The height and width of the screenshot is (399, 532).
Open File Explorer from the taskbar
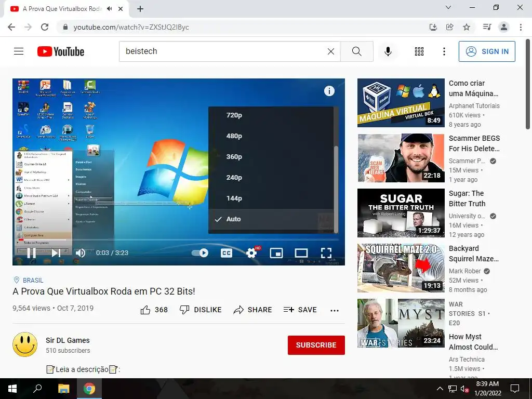click(63, 389)
